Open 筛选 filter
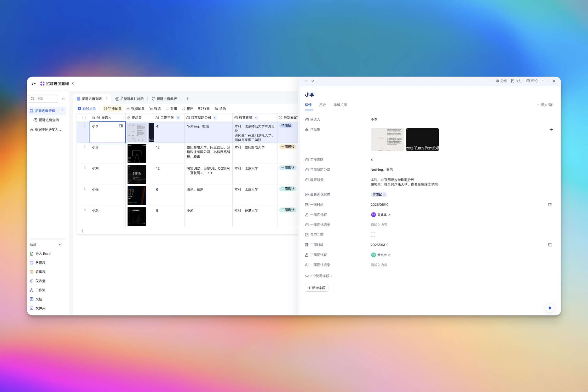 (x=155, y=108)
